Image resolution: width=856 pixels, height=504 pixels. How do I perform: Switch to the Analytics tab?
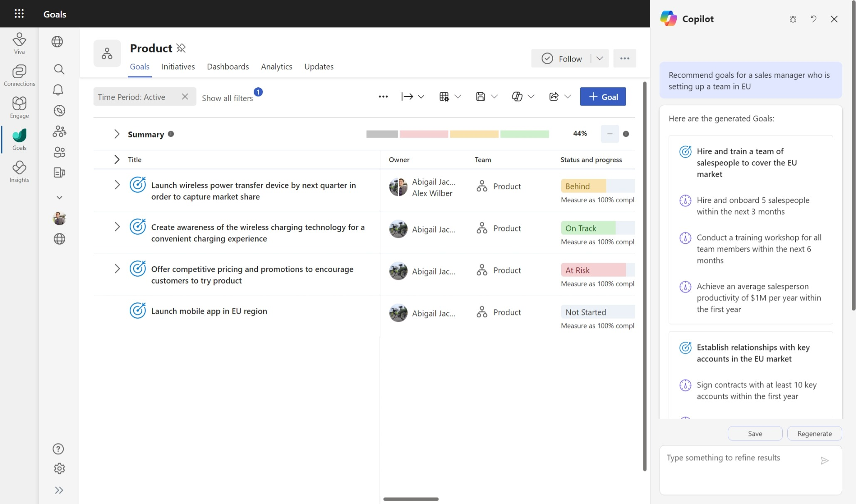276,67
